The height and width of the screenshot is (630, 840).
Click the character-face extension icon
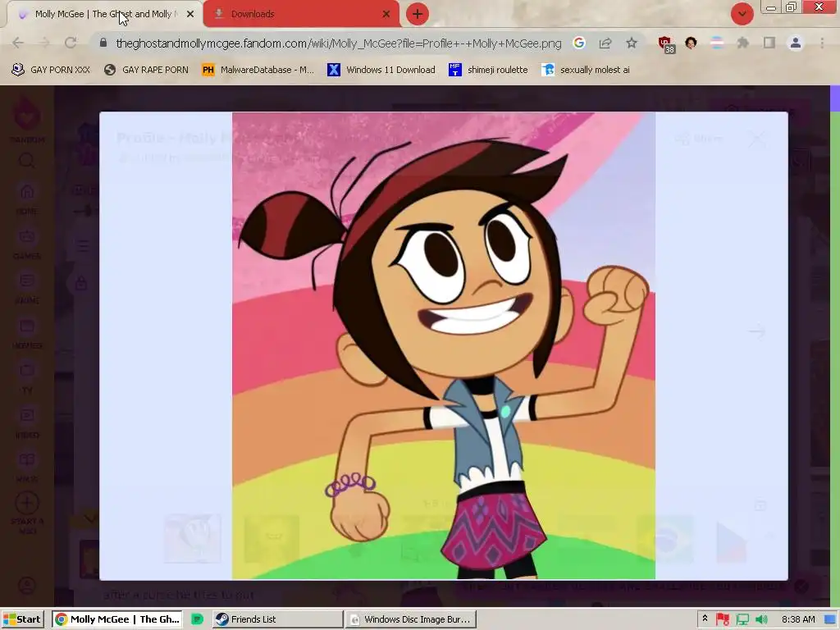(691, 43)
